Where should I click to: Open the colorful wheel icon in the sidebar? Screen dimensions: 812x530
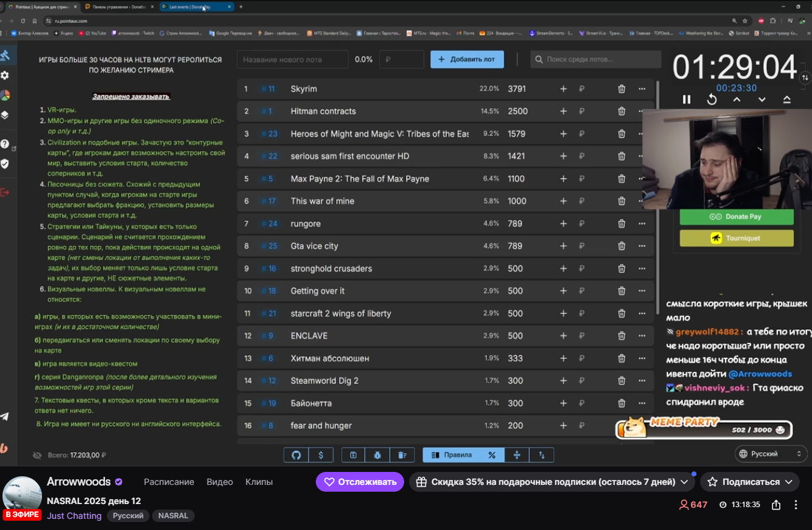click(x=4, y=95)
